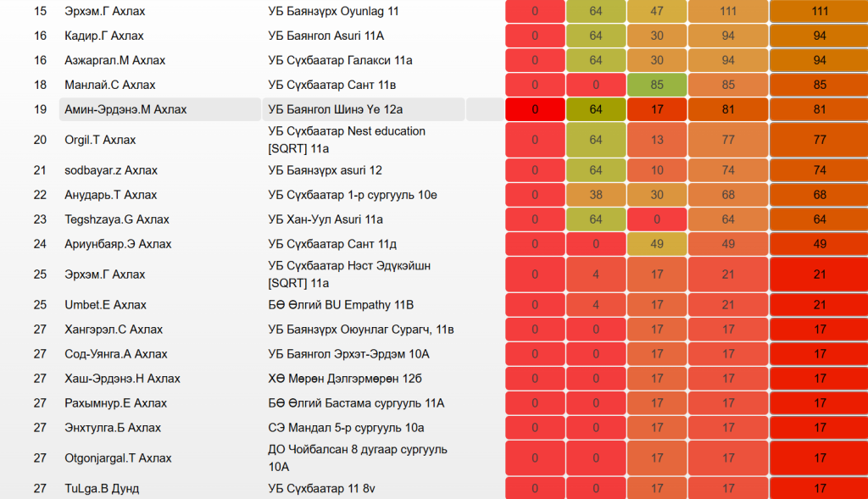This screenshot has height=499, width=868.
Task: Open Хангэрэл.С Ахлах contestant row
Action: [x=114, y=329]
